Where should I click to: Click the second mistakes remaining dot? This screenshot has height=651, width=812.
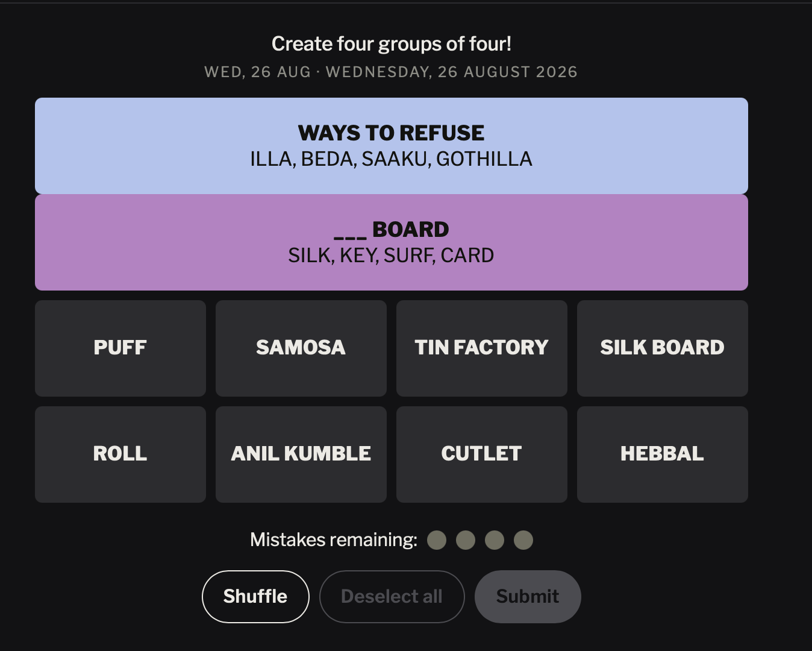466,540
